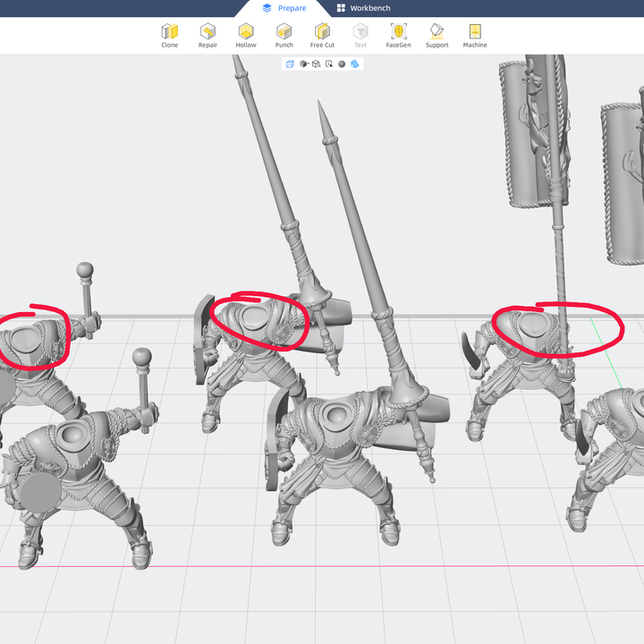Start the Free Cut tool

click(x=322, y=35)
